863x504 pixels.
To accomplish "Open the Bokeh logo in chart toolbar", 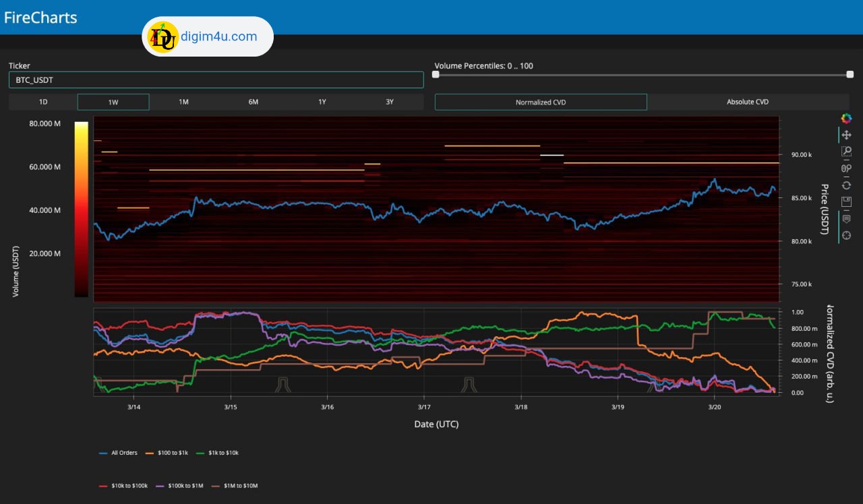I will (846, 119).
